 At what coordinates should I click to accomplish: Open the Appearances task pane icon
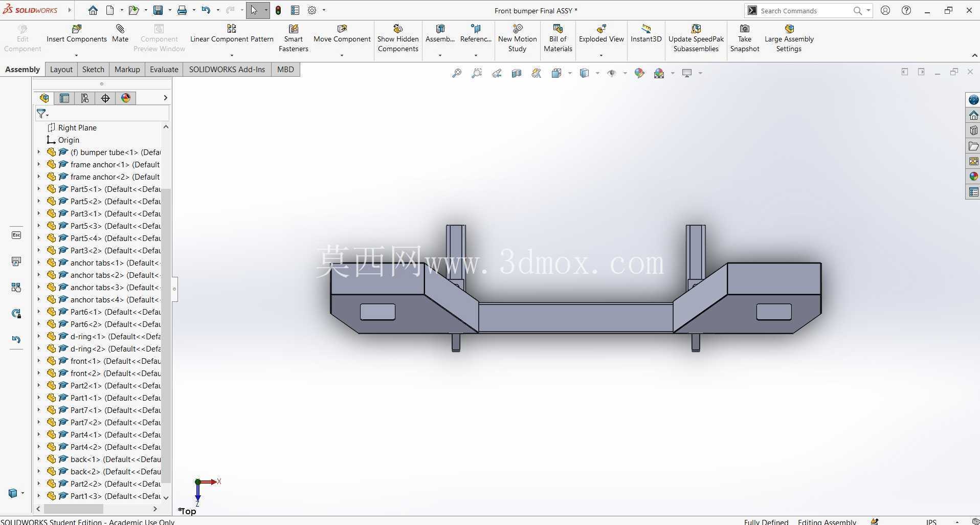(x=973, y=177)
